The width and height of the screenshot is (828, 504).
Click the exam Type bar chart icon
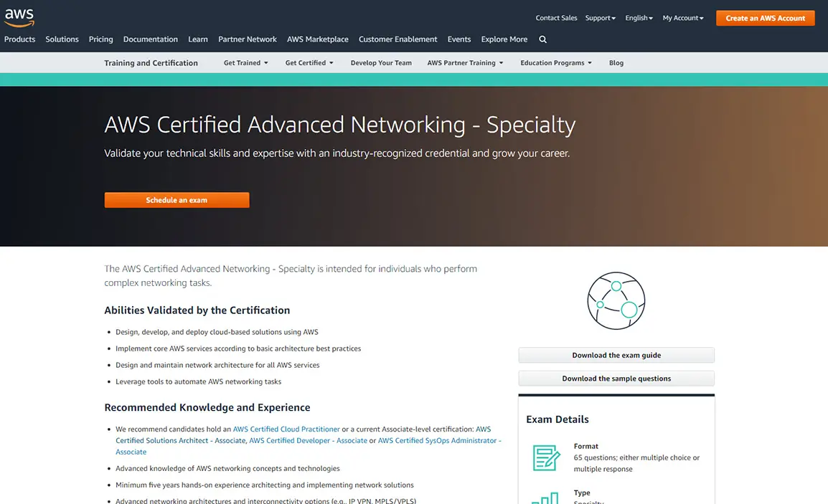click(545, 498)
